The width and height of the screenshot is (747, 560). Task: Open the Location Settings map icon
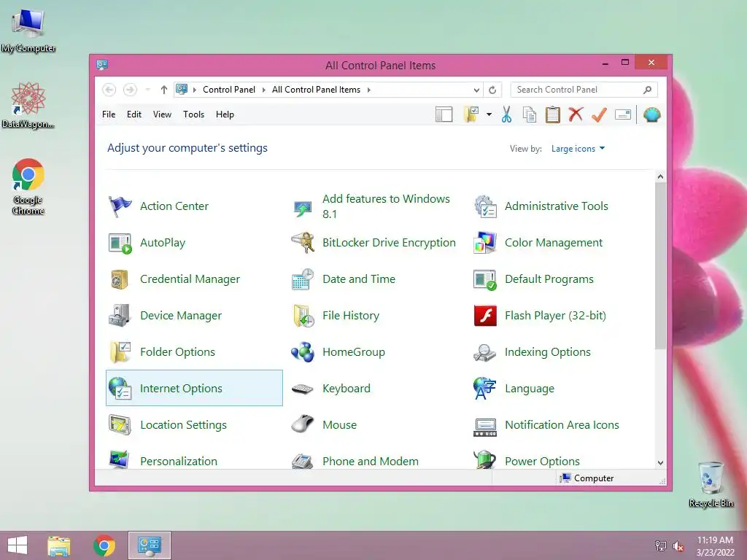click(120, 425)
